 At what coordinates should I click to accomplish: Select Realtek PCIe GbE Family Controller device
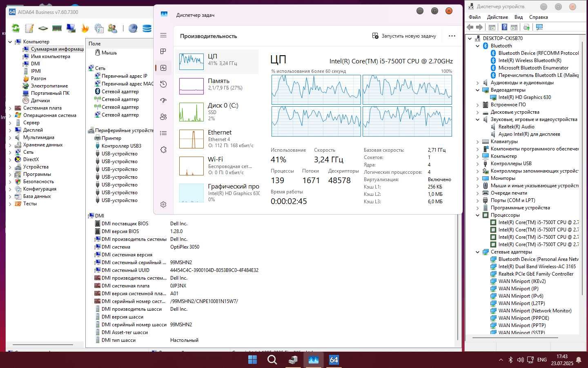tap(536, 274)
